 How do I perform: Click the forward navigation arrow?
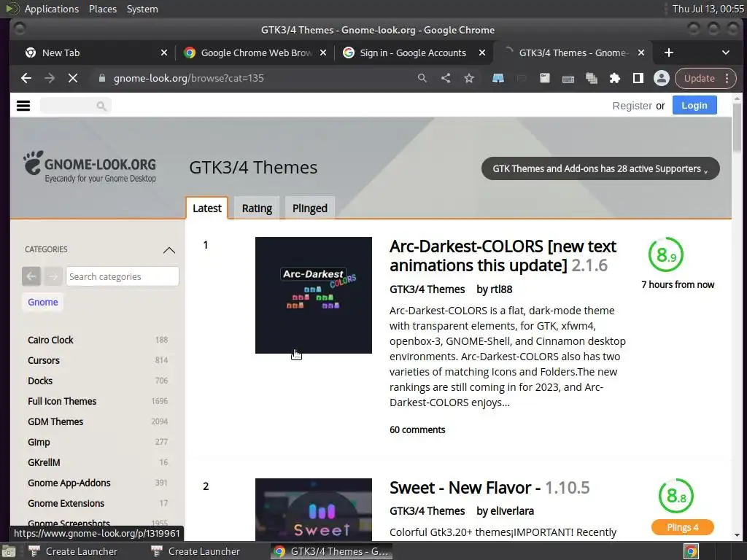point(50,78)
